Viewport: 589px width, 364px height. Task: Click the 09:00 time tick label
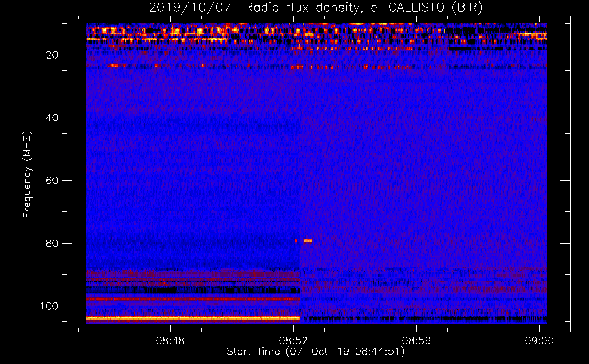[539, 341]
